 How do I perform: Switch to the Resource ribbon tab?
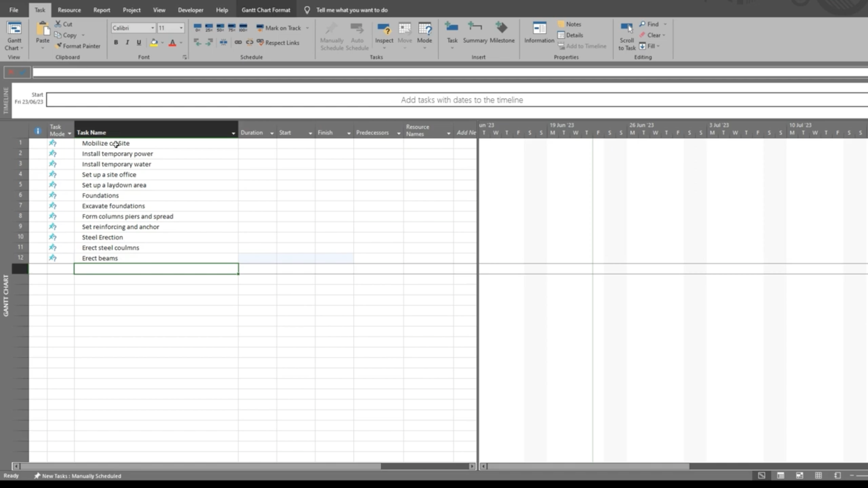[x=69, y=10]
